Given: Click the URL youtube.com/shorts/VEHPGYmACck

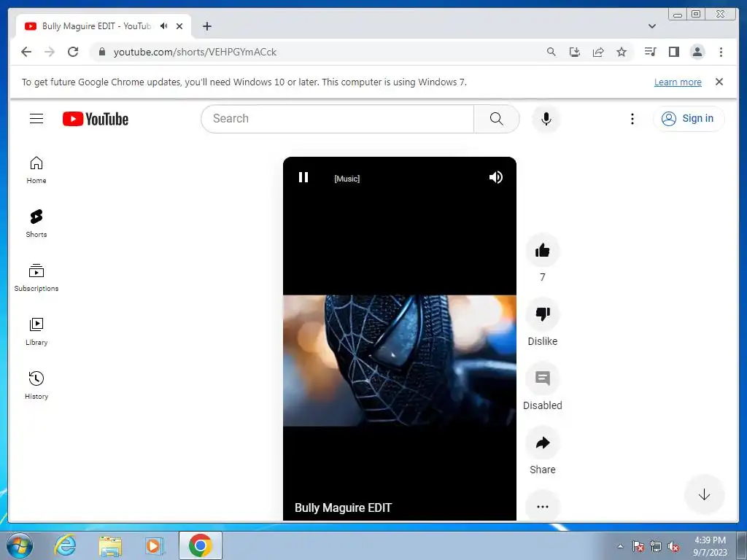Looking at the screenshot, I should 195,52.
